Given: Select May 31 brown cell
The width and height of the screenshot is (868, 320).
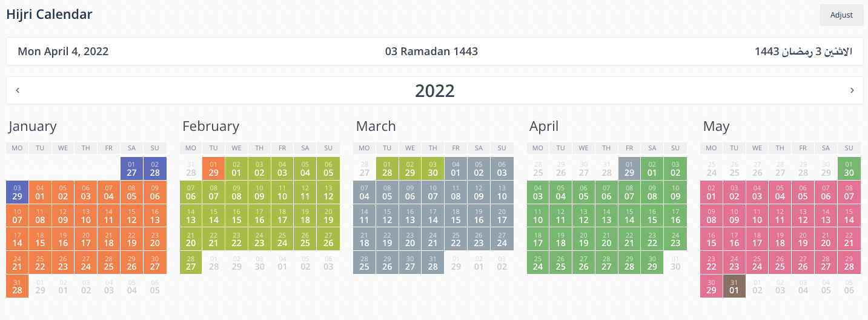Looking at the screenshot, I should 734,286.
